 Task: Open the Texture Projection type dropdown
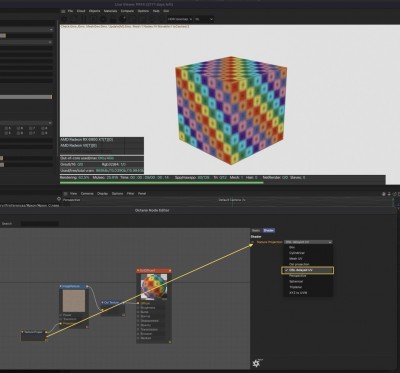coord(309,242)
